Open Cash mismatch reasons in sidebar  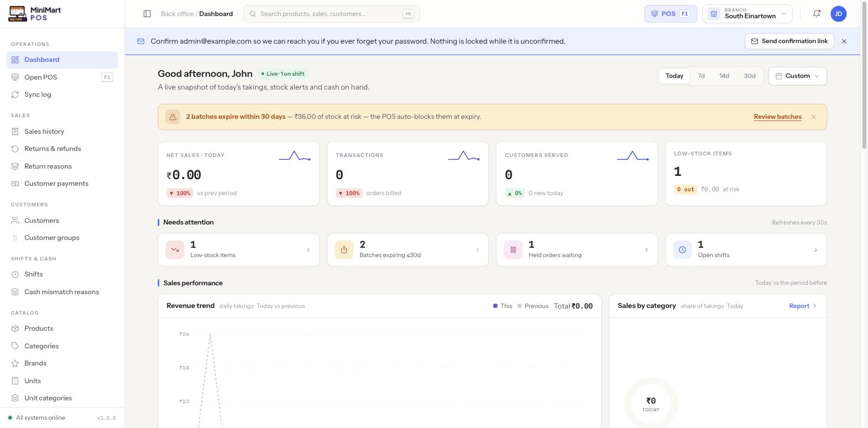pos(62,292)
